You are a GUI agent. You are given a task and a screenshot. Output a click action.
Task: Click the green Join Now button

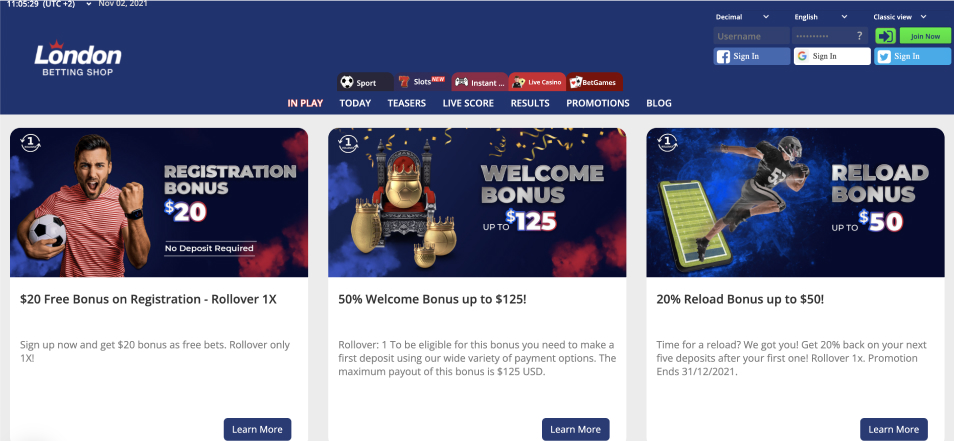[x=925, y=36]
